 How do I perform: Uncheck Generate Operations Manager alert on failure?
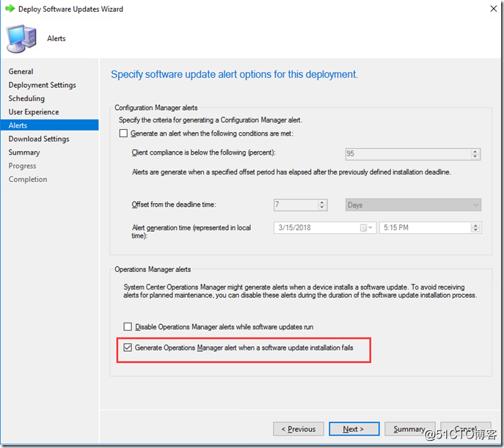pyautogui.click(x=128, y=348)
